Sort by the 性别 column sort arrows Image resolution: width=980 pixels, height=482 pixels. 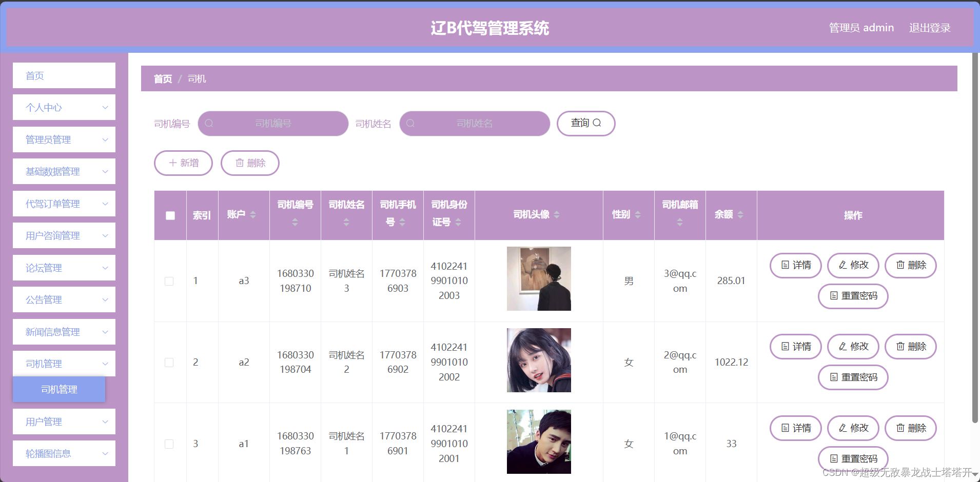point(638,215)
